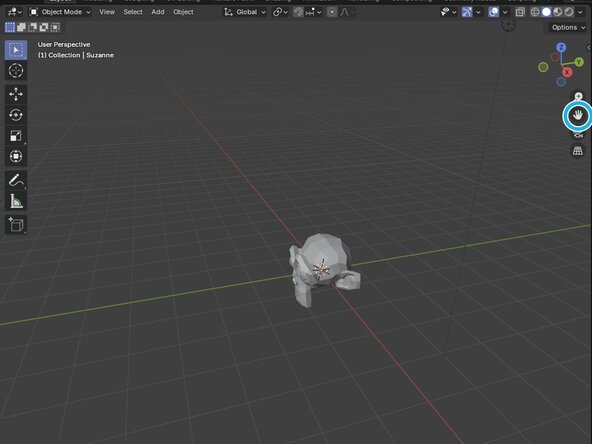Screen dimensions: 592x444
Task: Switch to wireframe shading
Action: 535,12
